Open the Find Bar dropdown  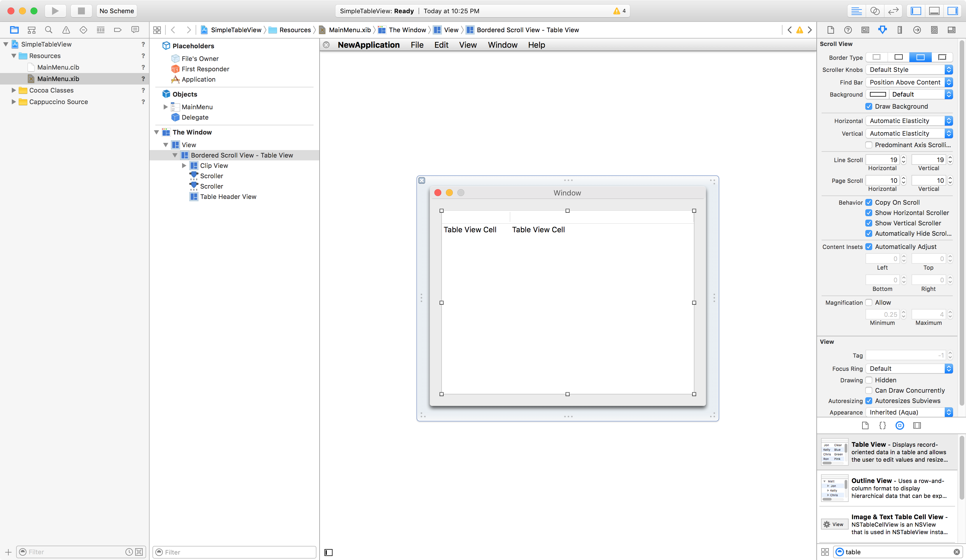pos(909,82)
